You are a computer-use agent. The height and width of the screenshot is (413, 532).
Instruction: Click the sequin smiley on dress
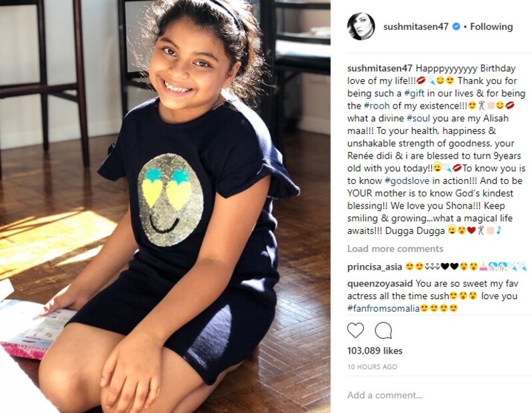[170, 199]
